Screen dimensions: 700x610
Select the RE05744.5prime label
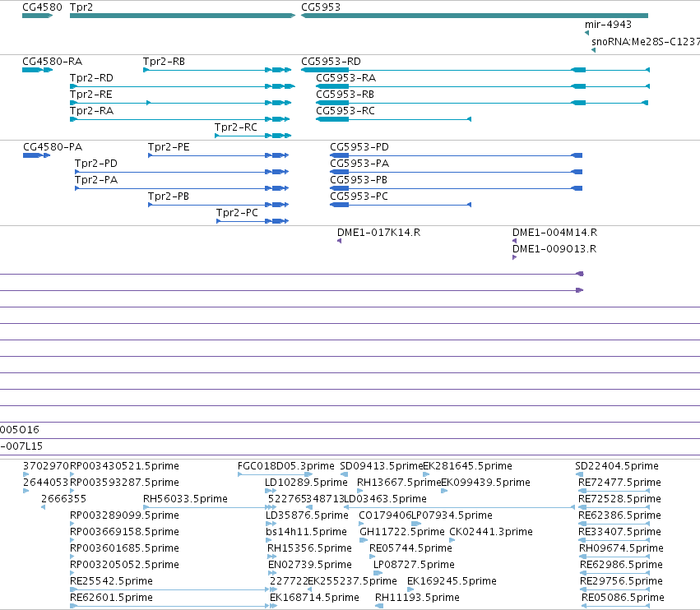(x=410, y=549)
